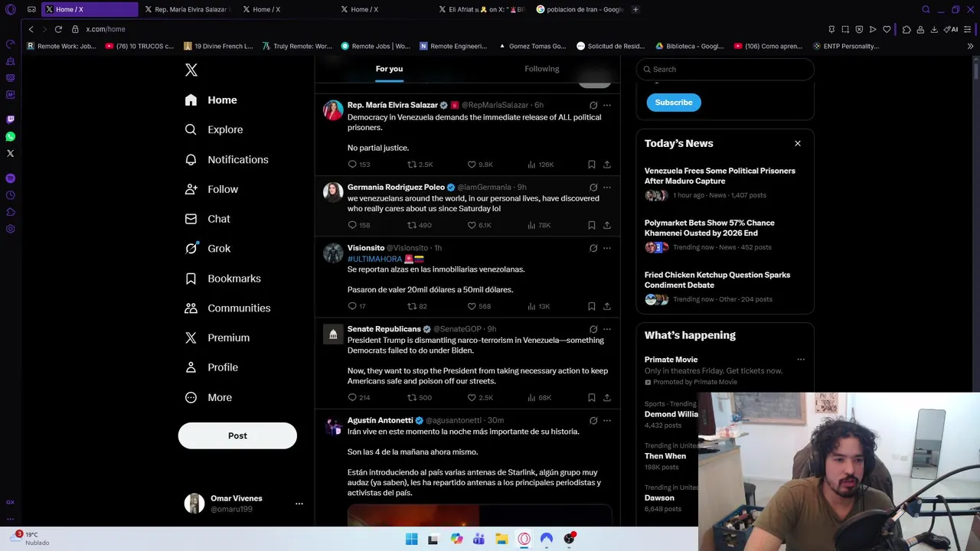Reply to Visionsito's post

pyautogui.click(x=352, y=306)
